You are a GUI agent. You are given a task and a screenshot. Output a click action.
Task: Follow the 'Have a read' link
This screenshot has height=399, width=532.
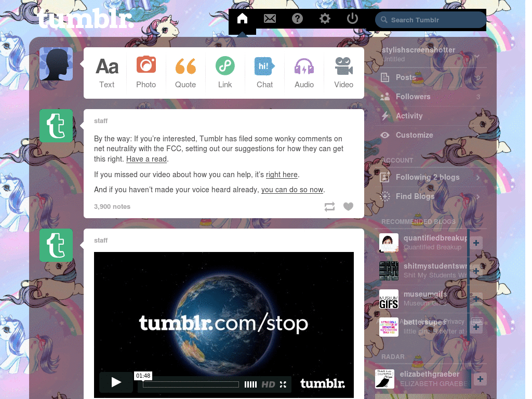click(147, 159)
